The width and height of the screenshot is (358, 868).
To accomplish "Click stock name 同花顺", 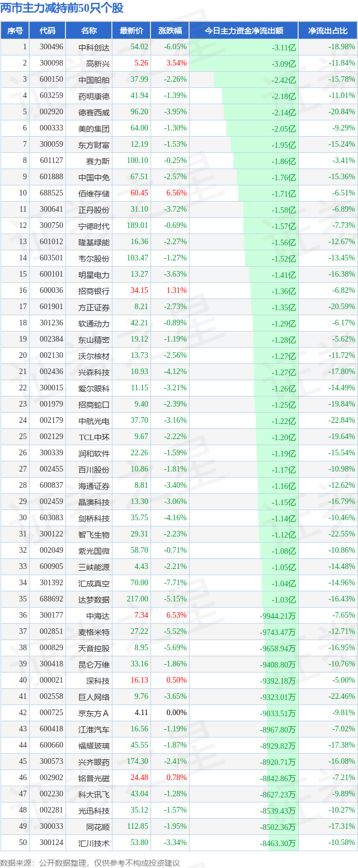I will point(98,827).
